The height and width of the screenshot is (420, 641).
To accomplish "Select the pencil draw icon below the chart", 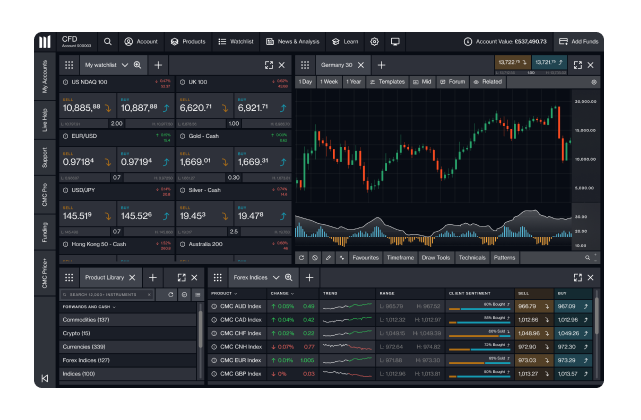I will [328, 258].
